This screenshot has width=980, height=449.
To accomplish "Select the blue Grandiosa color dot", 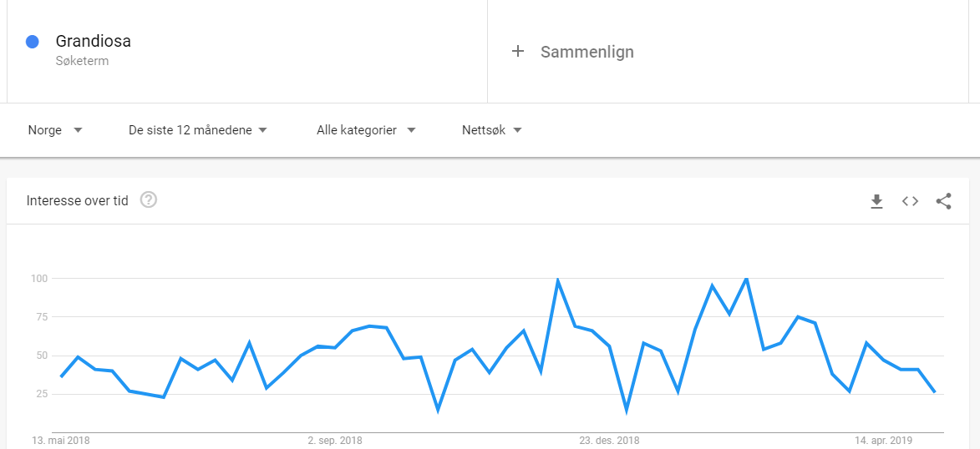I will pyautogui.click(x=33, y=42).
